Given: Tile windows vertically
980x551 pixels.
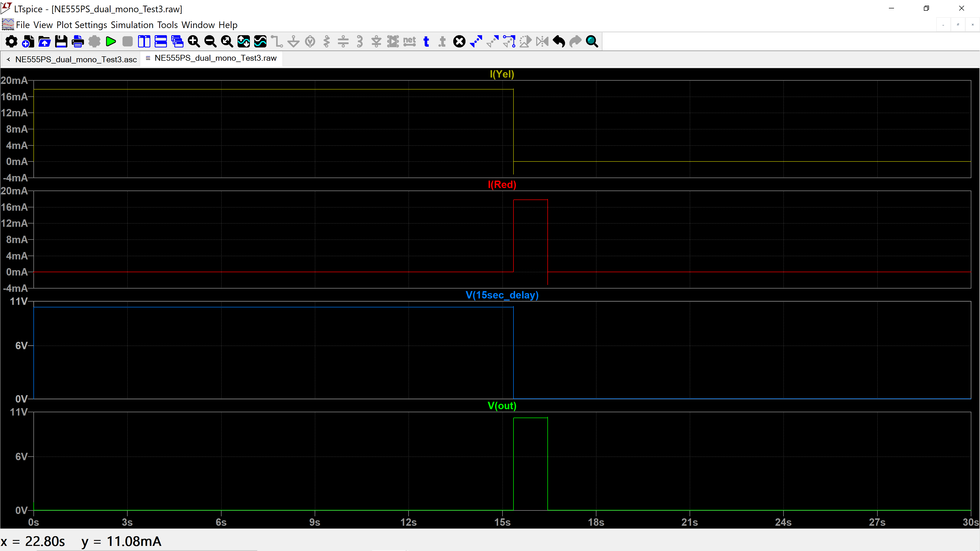Looking at the screenshot, I should [x=144, y=41].
